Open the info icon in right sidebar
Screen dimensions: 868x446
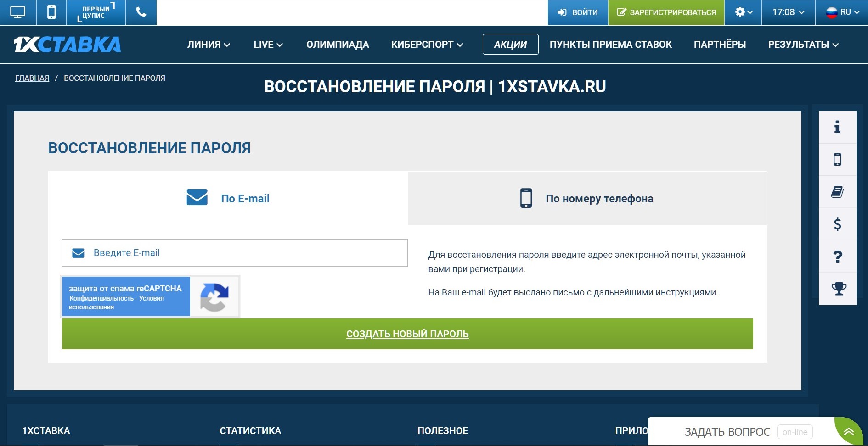[837, 127]
